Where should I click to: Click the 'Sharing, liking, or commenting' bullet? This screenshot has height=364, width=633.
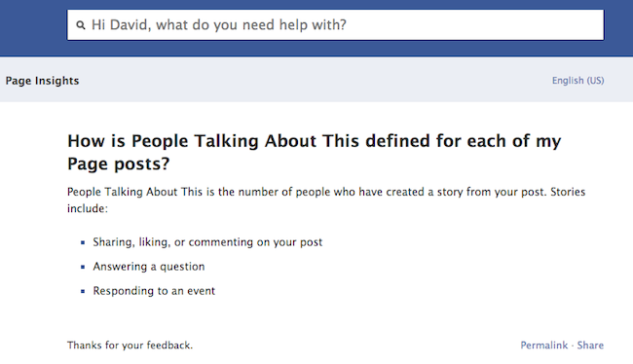pos(207,242)
